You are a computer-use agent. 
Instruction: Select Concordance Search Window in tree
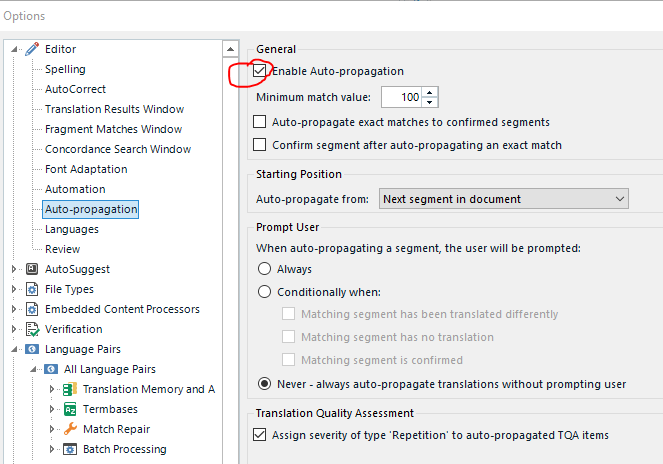pos(118,149)
